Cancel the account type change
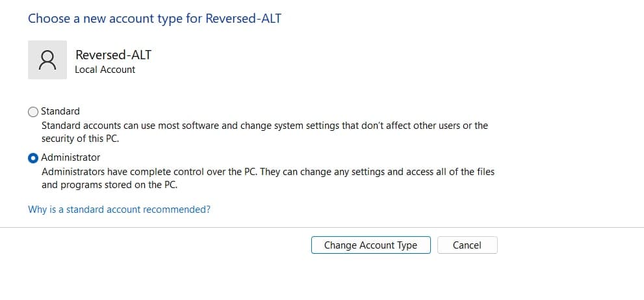This screenshot has width=644, height=300. coord(467,245)
